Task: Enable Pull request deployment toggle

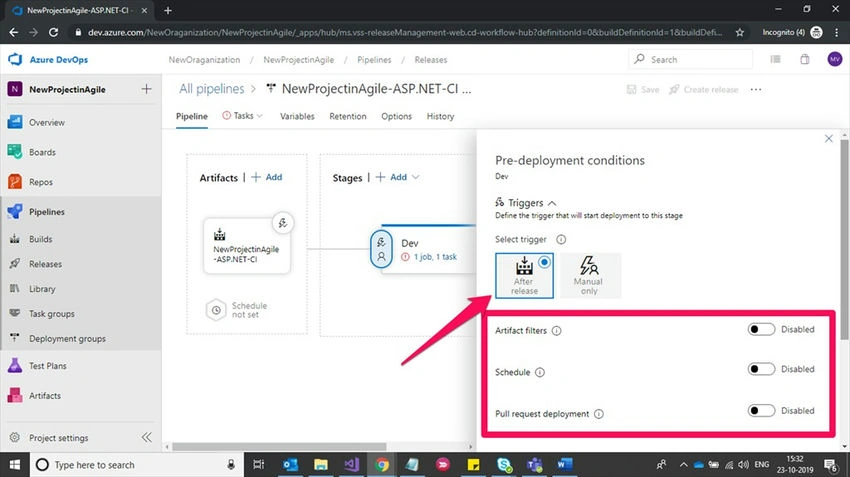Action: pyautogui.click(x=761, y=410)
